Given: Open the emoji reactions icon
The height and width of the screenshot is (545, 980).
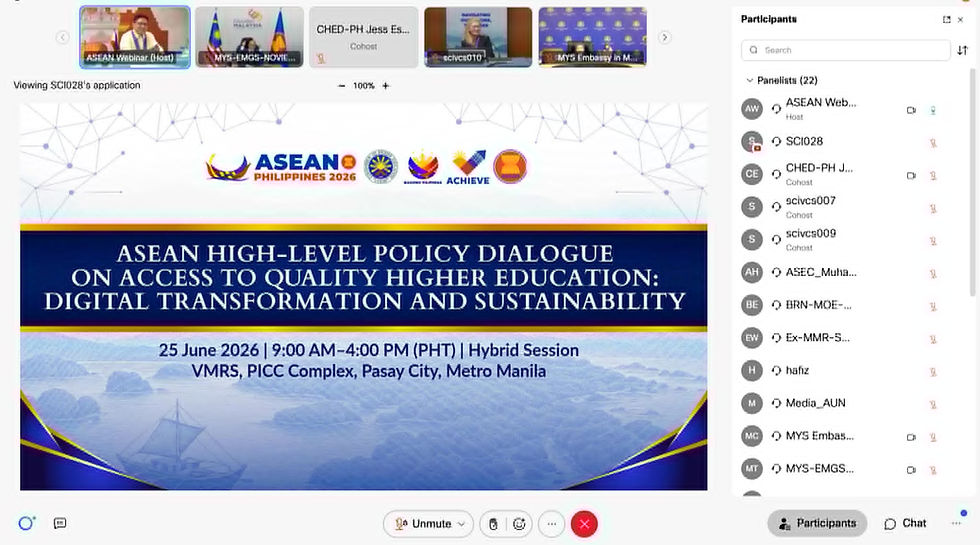Looking at the screenshot, I should 519,524.
